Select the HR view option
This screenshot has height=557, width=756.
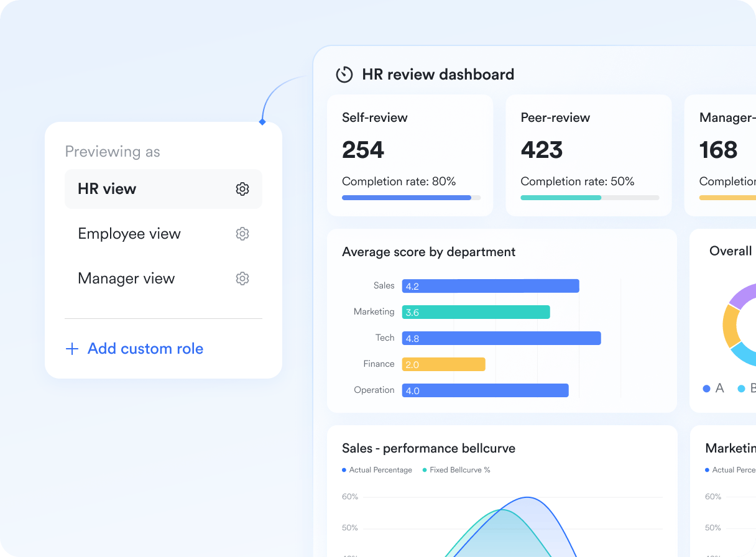point(164,189)
